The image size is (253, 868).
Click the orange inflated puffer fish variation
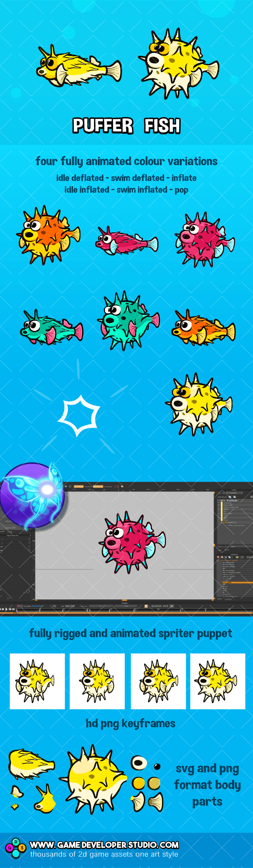pyautogui.click(x=48, y=235)
